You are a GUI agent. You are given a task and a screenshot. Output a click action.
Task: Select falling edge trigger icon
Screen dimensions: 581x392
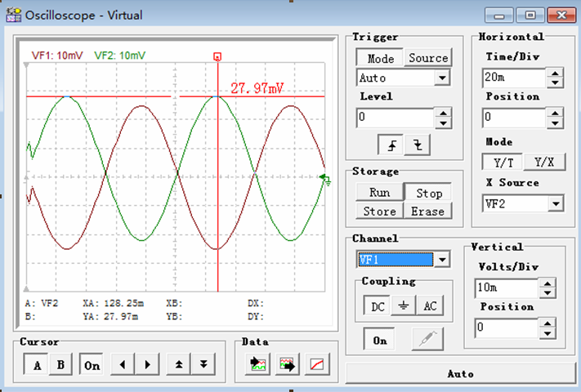(418, 145)
